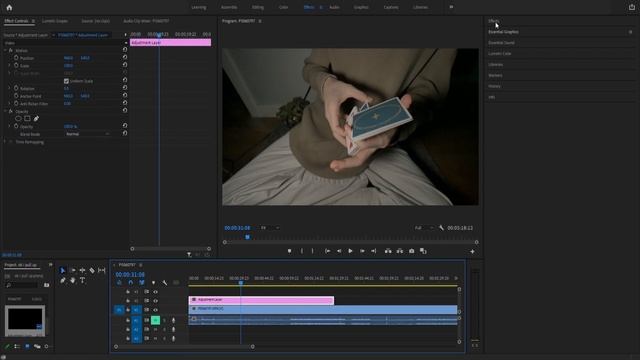The image size is (640, 360).
Task: Expand the Scale property
Action: pos(10,65)
